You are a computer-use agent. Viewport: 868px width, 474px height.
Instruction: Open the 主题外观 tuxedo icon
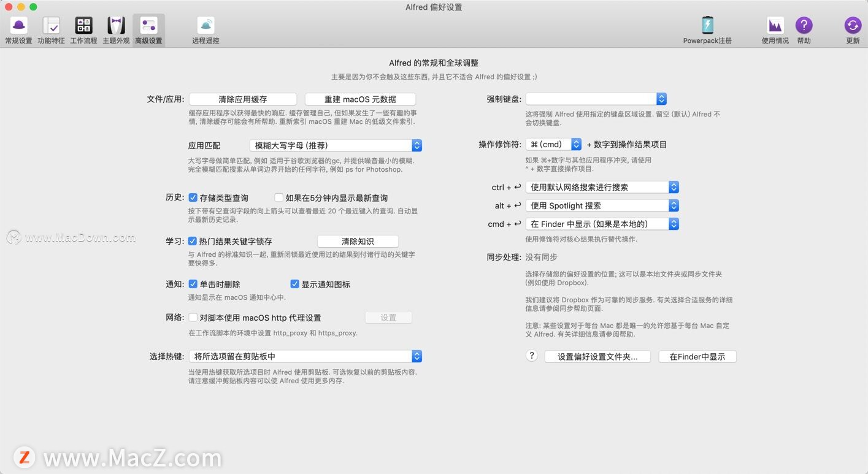point(116,25)
